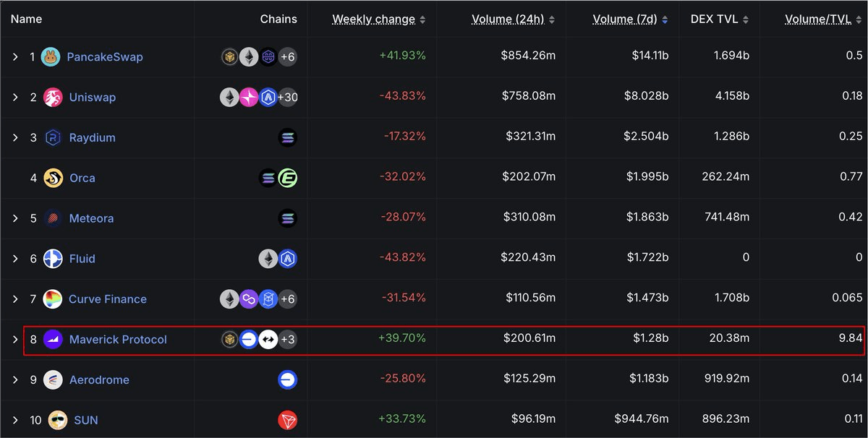868x438 pixels.
Task: Toggle sorting on the Volume (24h) column
Action: click(x=508, y=19)
